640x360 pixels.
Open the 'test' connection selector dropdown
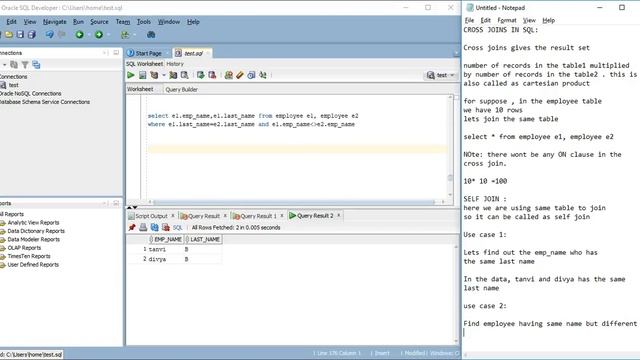pyautogui.click(x=441, y=75)
